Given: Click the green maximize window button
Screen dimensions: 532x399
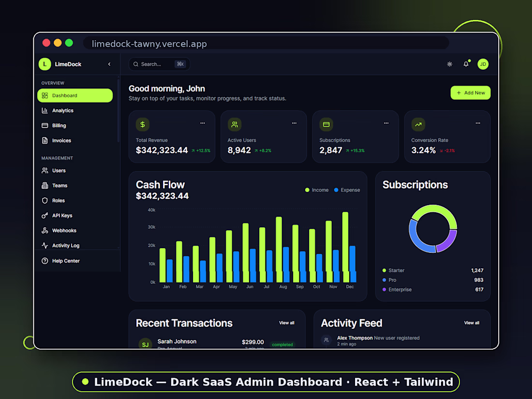Looking at the screenshot, I should (x=69, y=43).
